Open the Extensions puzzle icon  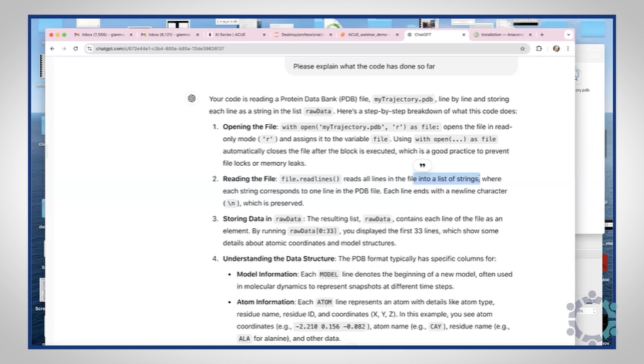(x=539, y=49)
